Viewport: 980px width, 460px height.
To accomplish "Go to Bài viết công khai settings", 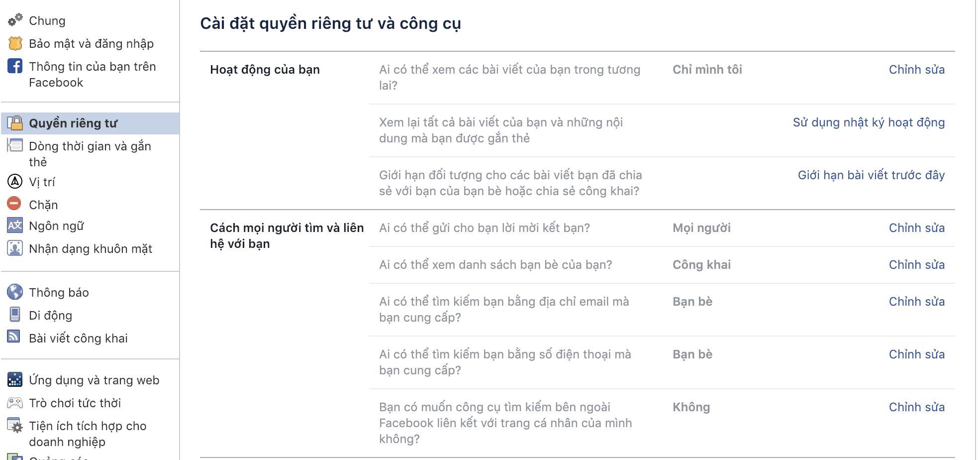I will click(78, 339).
